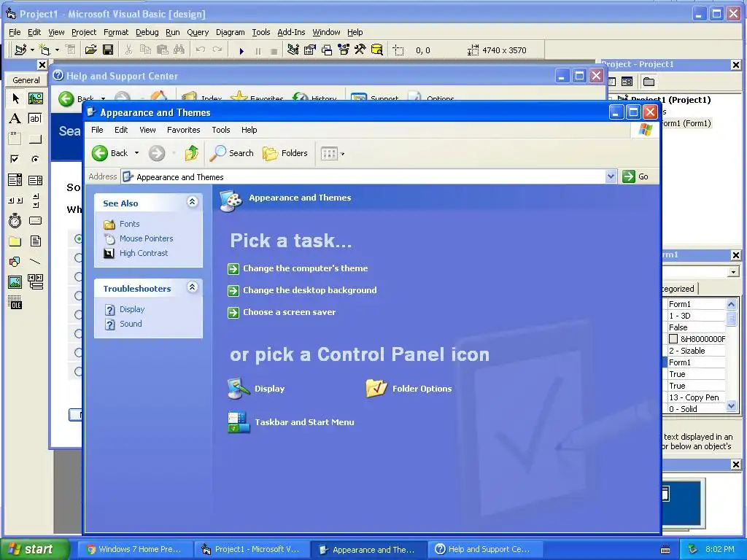Screen dimensions: 747x560
Task: Select the CheckBox control in the toolbox
Action: click(x=15, y=159)
